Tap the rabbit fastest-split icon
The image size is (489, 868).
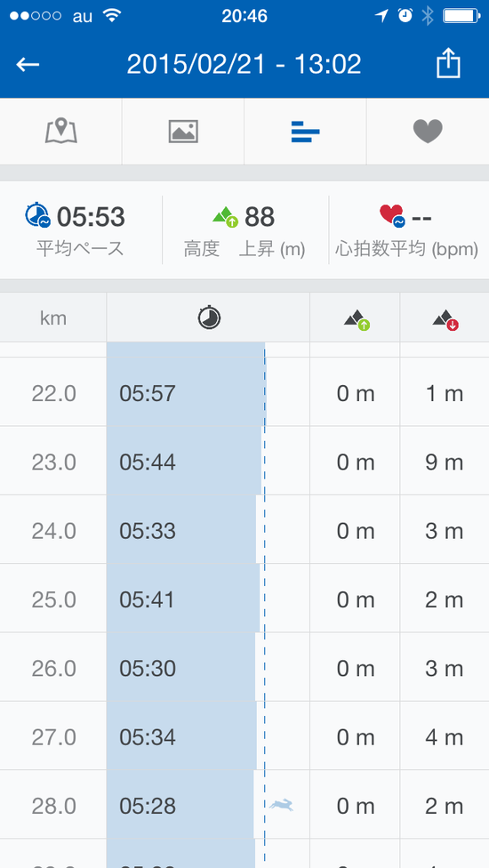coord(281,805)
